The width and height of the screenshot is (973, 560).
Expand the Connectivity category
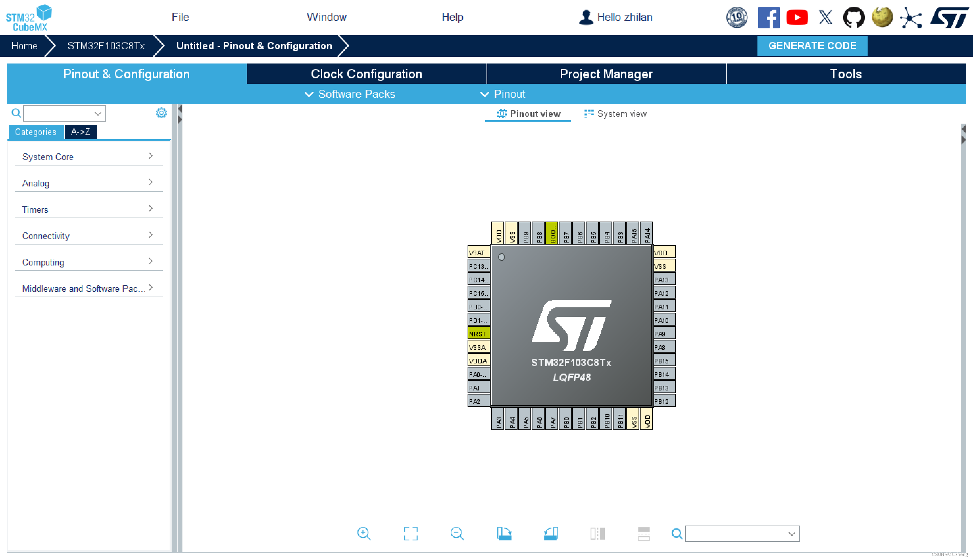89,236
